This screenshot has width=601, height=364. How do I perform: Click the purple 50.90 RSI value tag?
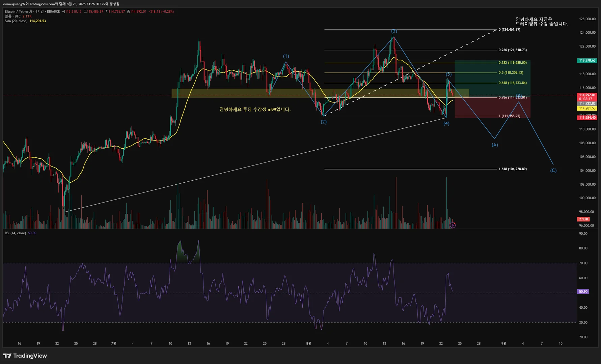pos(583,292)
